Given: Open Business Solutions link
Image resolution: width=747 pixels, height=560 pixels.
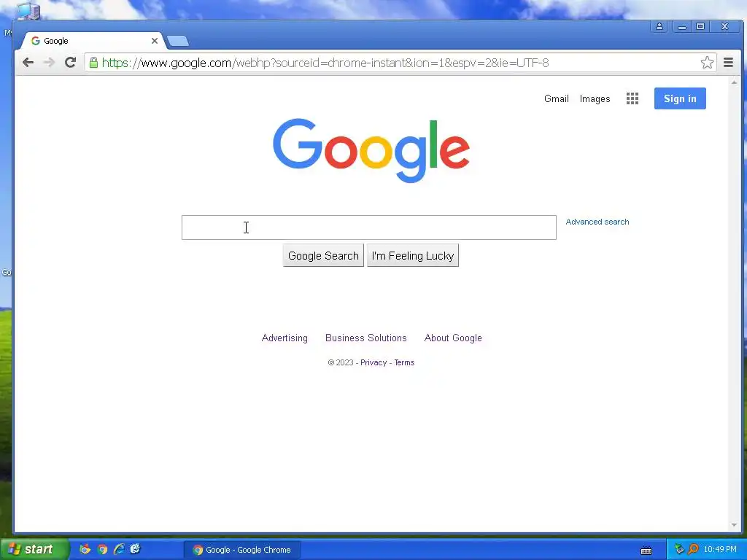Looking at the screenshot, I should pyautogui.click(x=366, y=338).
